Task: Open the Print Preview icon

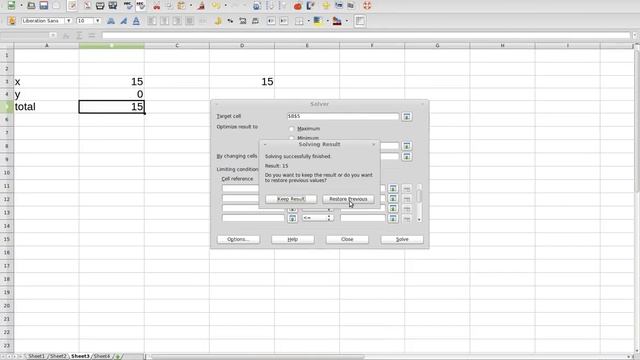Action: pyautogui.click(x=113, y=6)
